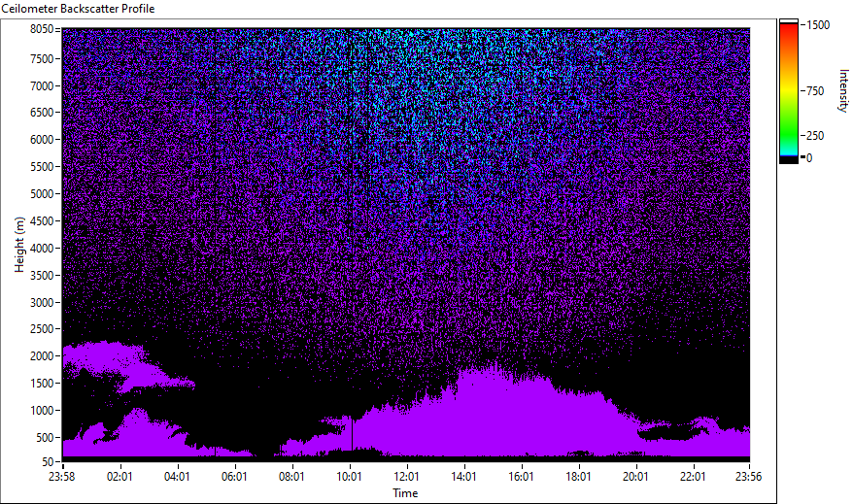Select the 5500 height tick label
This screenshot has width=853, height=504.
42,167
